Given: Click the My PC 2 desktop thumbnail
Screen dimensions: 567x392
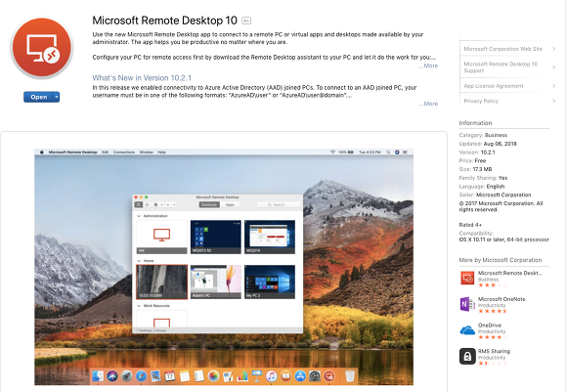Looking at the screenshot, I should coord(270,283).
